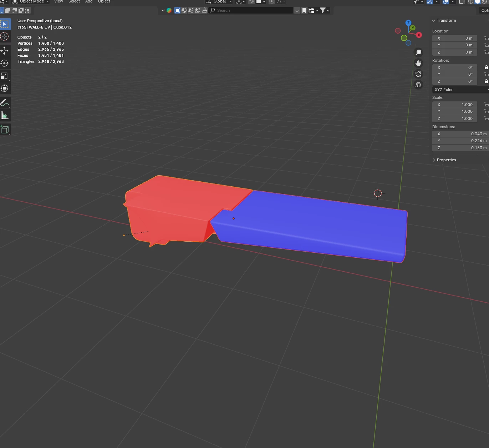Select the Move tool

pos(5,51)
